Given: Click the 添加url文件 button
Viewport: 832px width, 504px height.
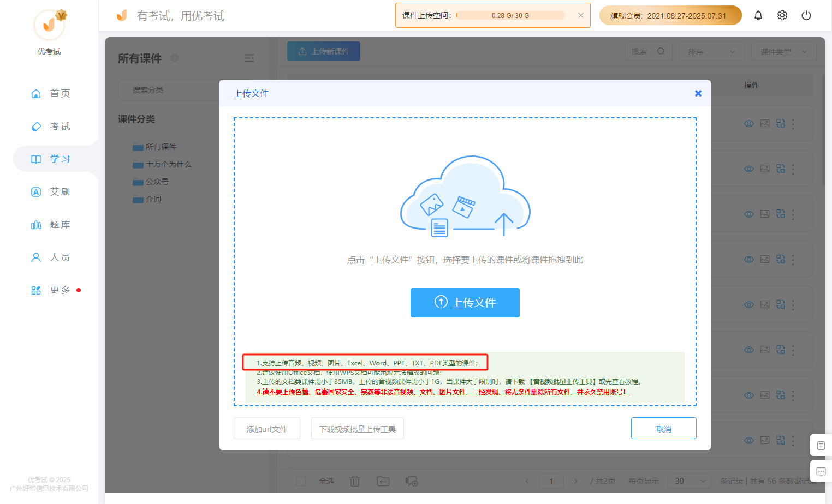Looking at the screenshot, I should (267, 428).
